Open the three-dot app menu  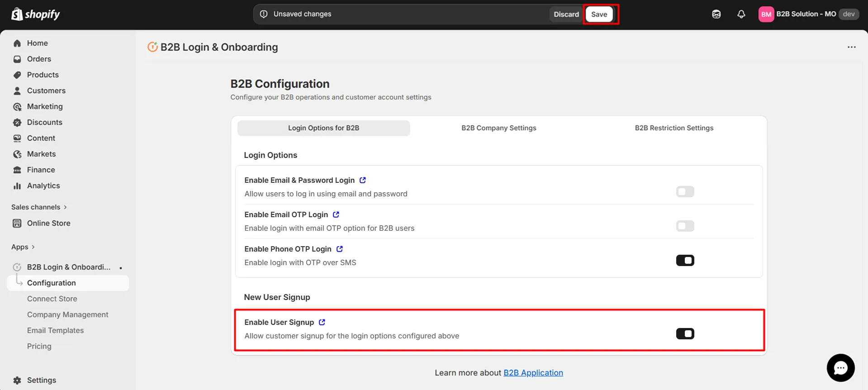click(x=851, y=47)
